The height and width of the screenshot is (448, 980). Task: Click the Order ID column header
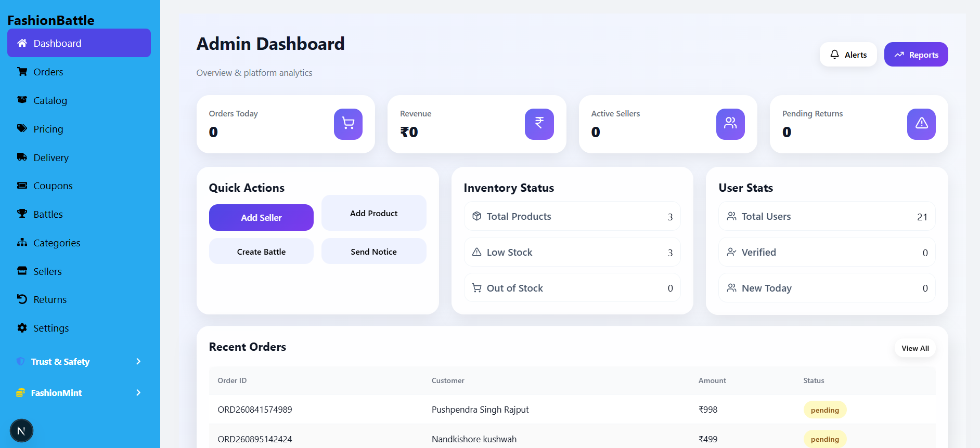click(232, 380)
